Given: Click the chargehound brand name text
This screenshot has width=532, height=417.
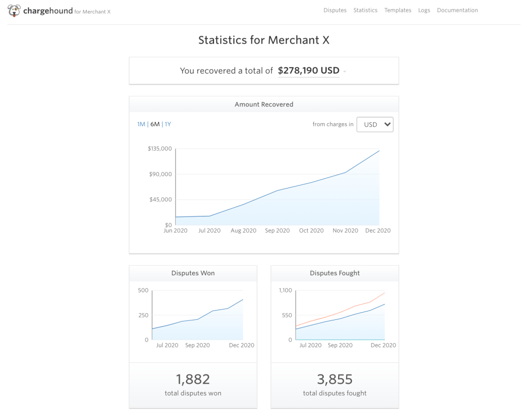Looking at the screenshot, I should tap(48, 11).
